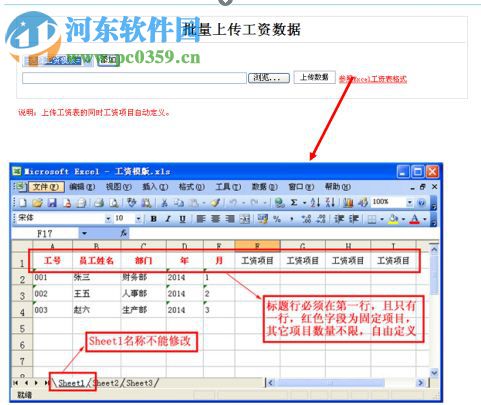Screen dimensions: 481x405
Task: Click the Name Box showing F17
Action: pyautogui.click(x=45, y=233)
